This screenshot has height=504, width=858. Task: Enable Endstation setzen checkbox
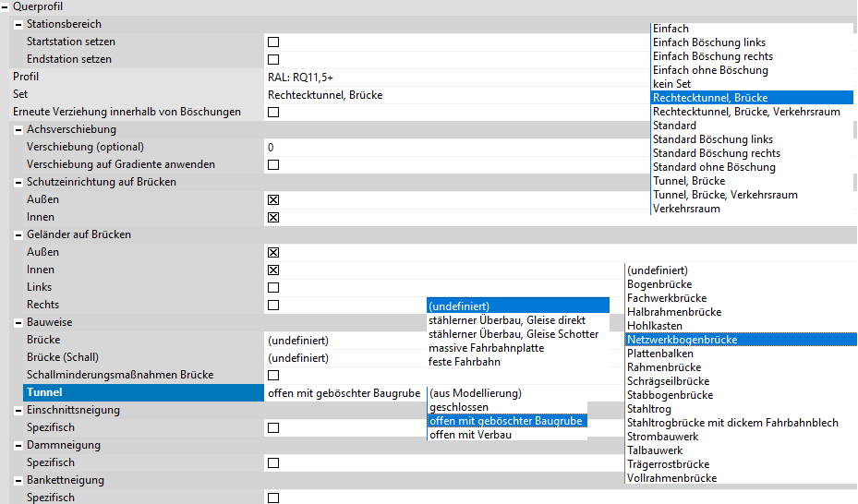coord(273,60)
